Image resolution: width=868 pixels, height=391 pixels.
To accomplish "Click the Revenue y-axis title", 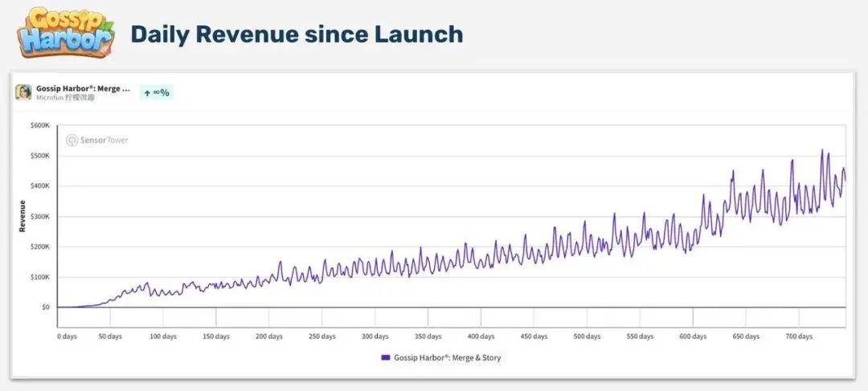I will coord(23,215).
